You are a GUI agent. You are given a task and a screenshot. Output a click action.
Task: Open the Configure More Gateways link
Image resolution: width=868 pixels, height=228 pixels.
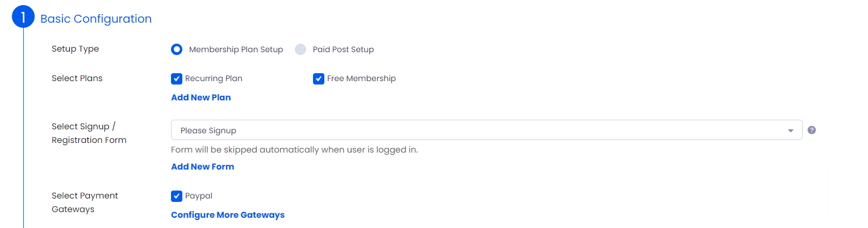pyautogui.click(x=228, y=215)
